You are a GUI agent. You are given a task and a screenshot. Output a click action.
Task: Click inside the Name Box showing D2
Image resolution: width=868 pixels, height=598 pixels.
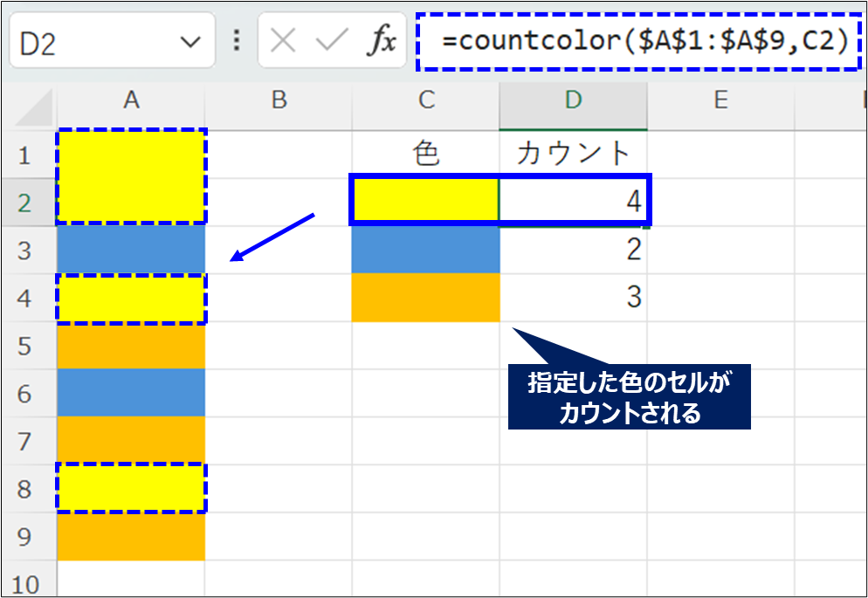[x=87, y=42]
